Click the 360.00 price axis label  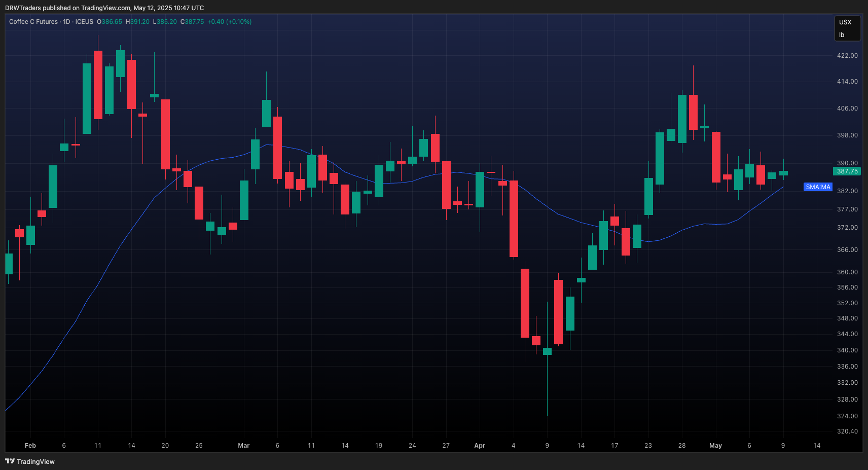pyautogui.click(x=847, y=272)
